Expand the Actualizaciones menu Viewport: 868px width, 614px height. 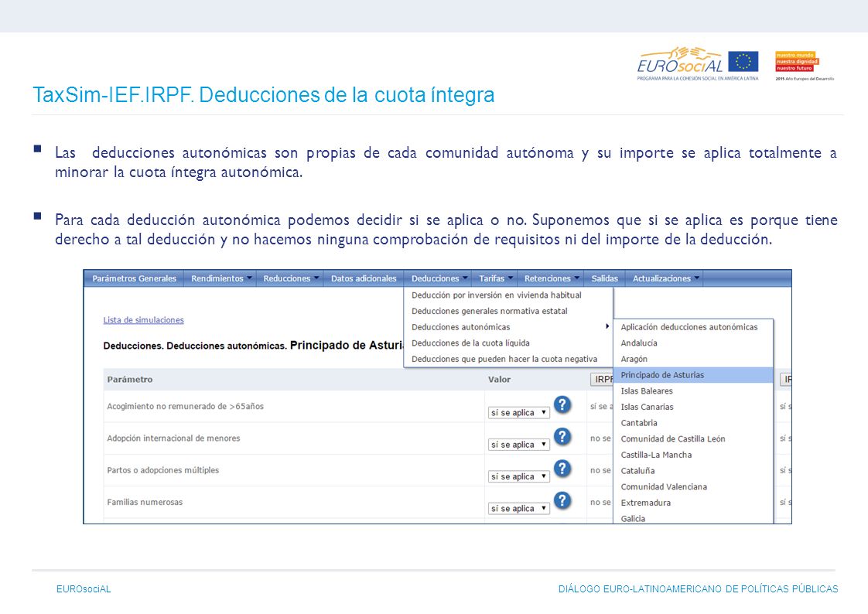click(665, 278)
